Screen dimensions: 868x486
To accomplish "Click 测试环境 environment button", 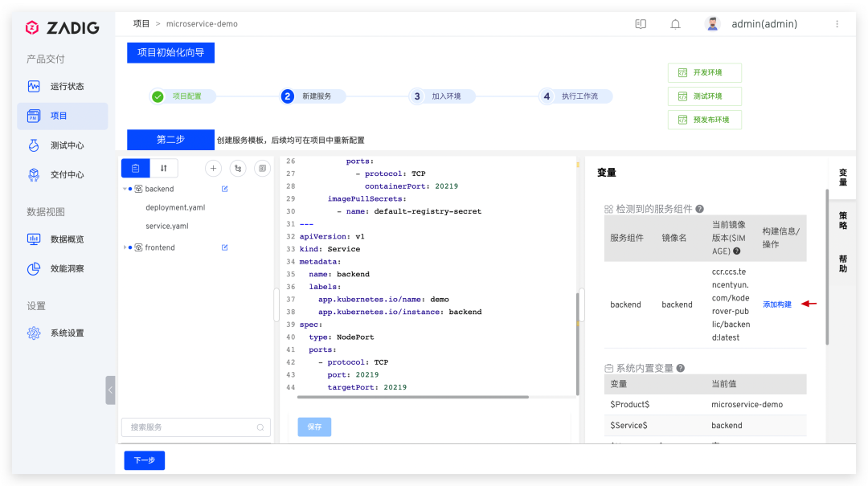I will pos(705,96).
